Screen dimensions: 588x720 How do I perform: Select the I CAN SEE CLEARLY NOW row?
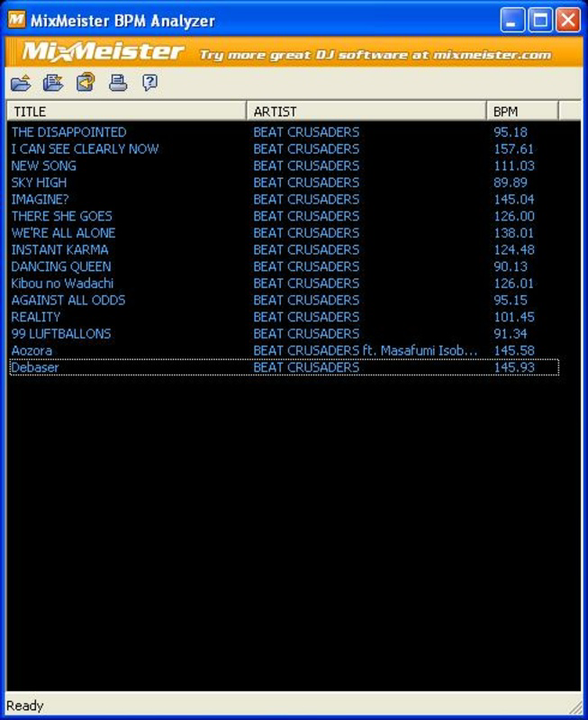(x=284, y=148)
